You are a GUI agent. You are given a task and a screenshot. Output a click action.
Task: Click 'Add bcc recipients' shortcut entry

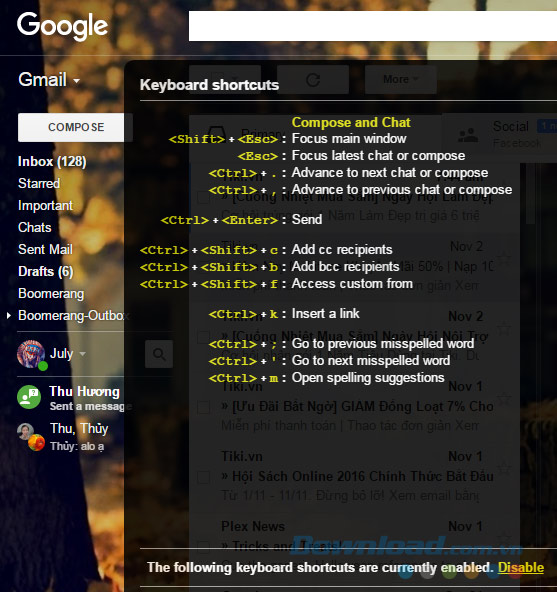[346, 267]
